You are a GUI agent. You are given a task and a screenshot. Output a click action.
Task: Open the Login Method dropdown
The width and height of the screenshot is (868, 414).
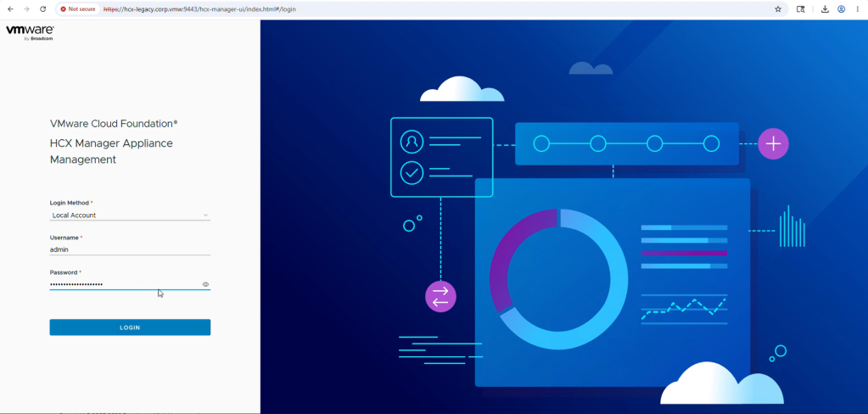(x=130, y=215)
